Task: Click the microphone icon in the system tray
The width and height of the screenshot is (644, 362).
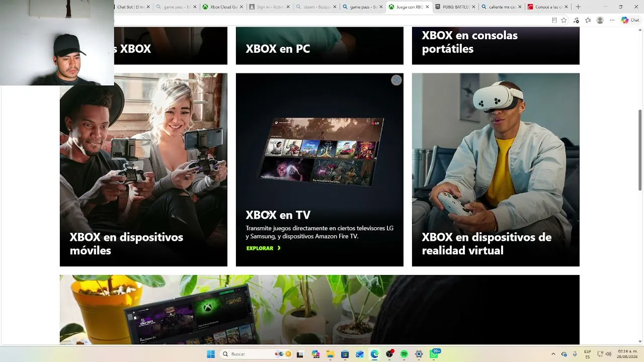Action: click(x=575, y=354)
